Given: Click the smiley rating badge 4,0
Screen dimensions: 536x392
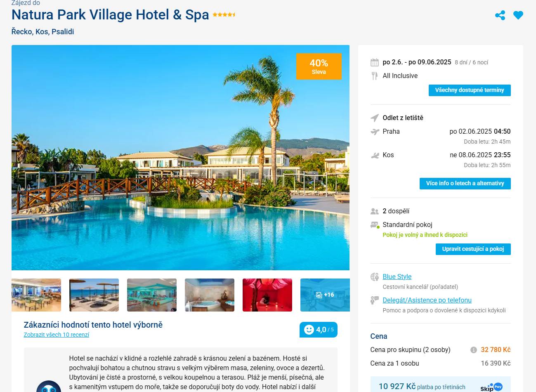Looking at the screenshot, I should click(x=318, y=330).
